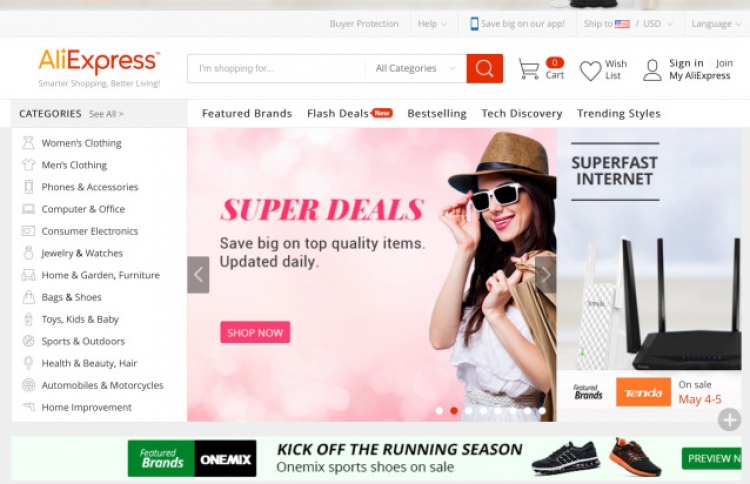Focus the I'm shopping for search field
This screenshot has height=484, width=750.
click(x=276, y=68)
